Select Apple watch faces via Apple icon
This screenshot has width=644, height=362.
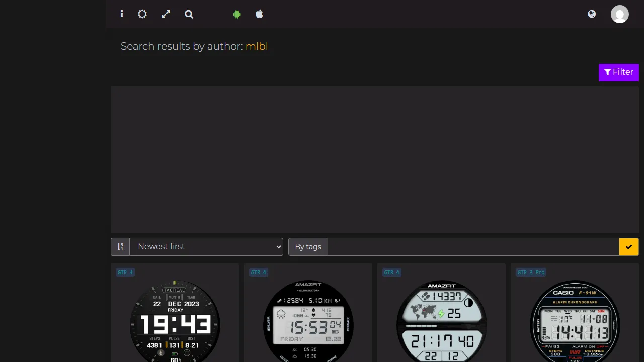pyautogui.click(x=259, y=14)
